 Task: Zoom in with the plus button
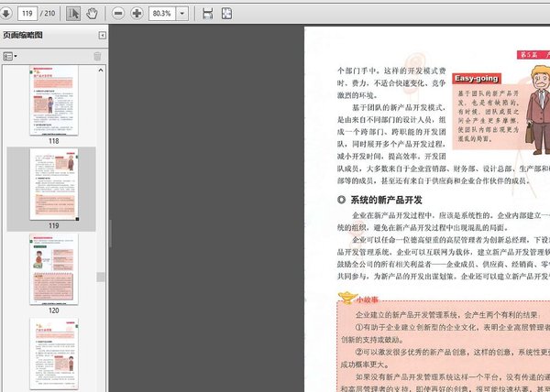137,14
